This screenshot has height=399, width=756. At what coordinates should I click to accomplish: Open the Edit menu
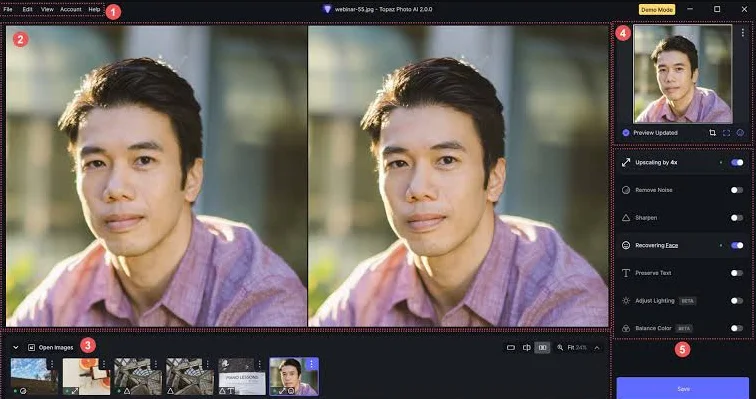click(27, 9)
